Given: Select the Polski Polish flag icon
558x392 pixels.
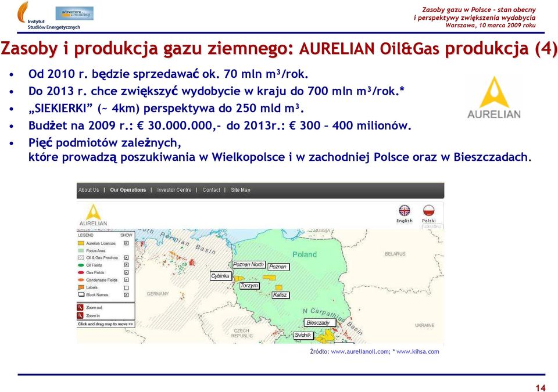Looking at the screenshot, I should pyautogui.click(x=429, y=211).
